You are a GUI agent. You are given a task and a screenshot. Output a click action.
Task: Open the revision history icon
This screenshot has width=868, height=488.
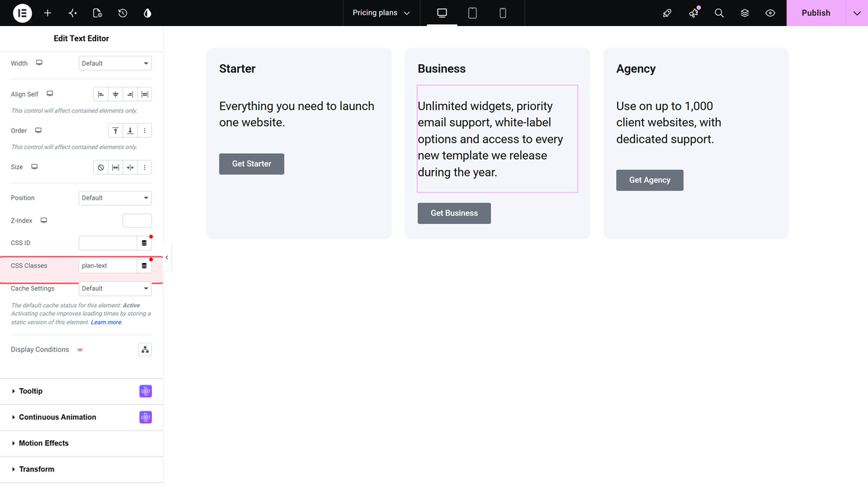[x=123, y=13]
